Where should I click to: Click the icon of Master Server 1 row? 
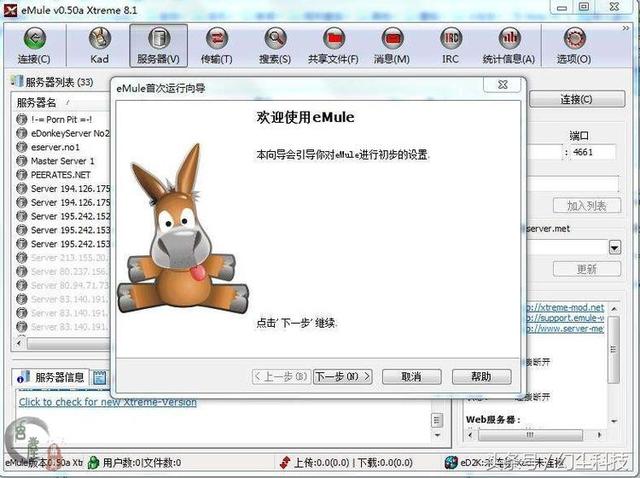click(22, 161)
